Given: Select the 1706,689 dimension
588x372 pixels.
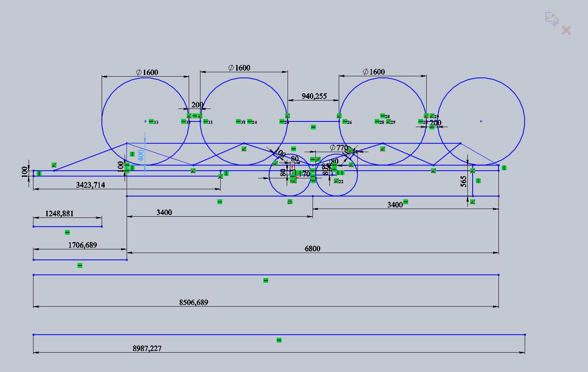Looking at the screenshot, I should pos(83,245).
